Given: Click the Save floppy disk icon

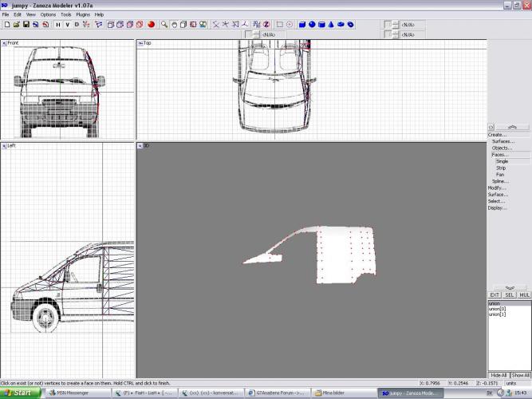Looking at the screenshot, I should (x=26, y=25).
